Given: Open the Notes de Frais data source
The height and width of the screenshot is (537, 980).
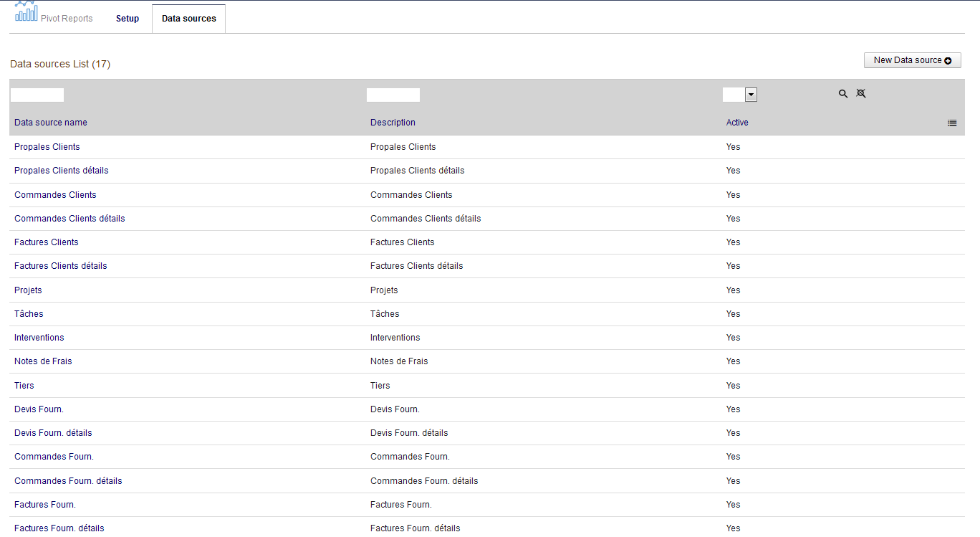Looking at the screenshot, I should (x=43, y=361).
